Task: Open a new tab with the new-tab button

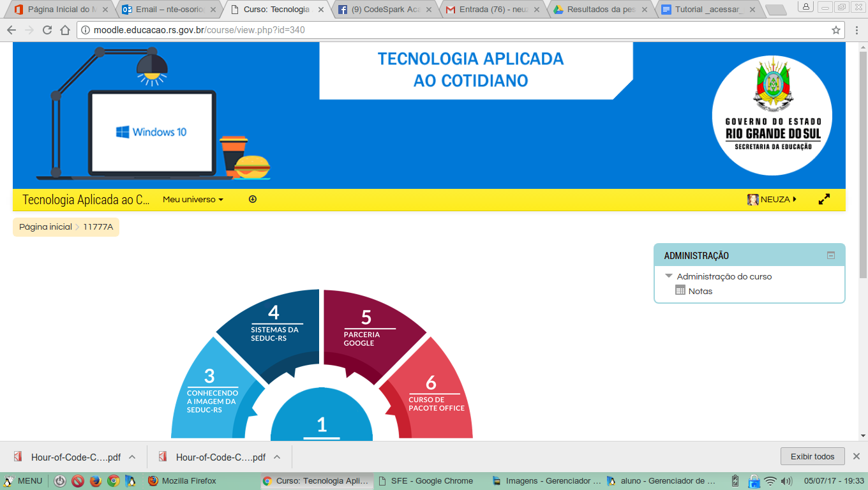Action: tap(775, 10)
